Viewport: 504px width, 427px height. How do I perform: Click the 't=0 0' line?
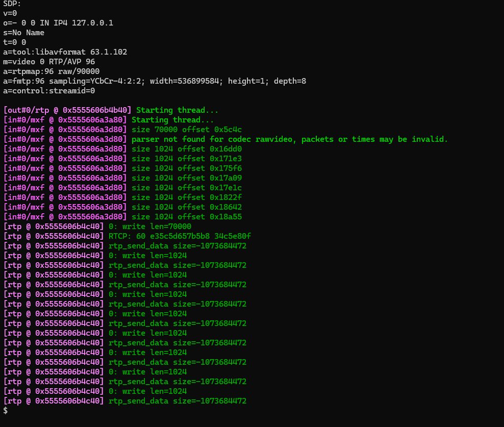(x=15, y=42)
